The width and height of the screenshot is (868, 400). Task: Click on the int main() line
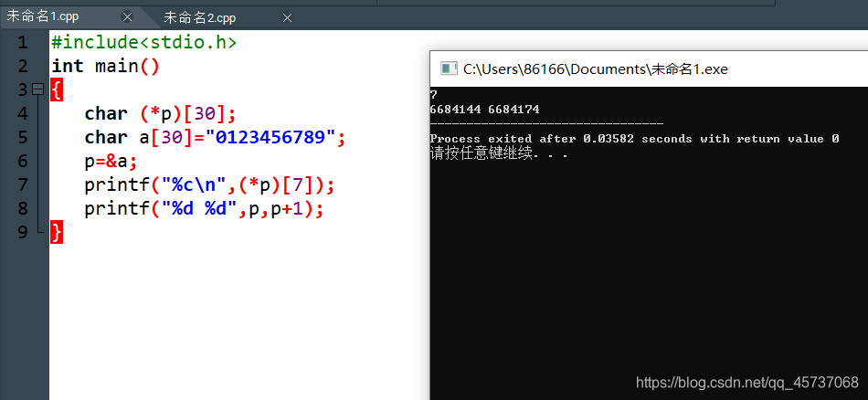(105, 66)
